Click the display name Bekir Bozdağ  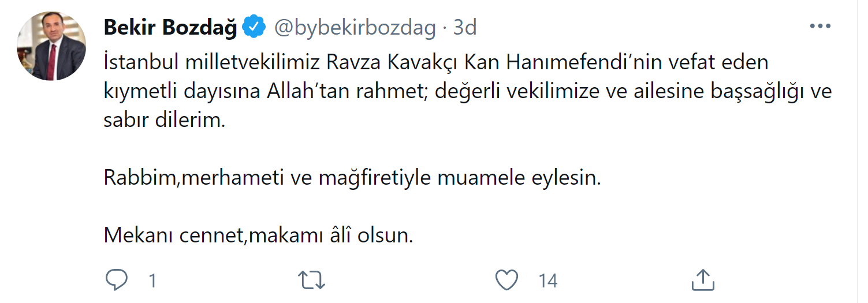[x=170, y=28]
